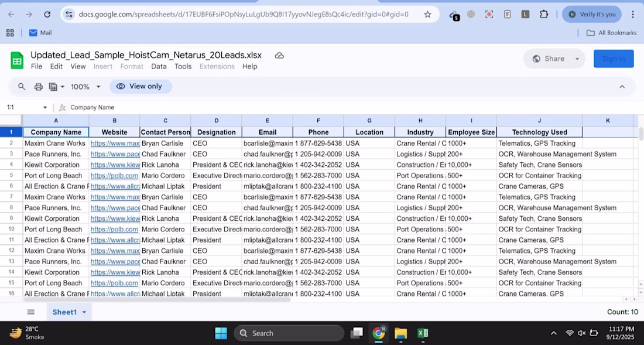
Task: Reload the page
Action: coord(47,15)
